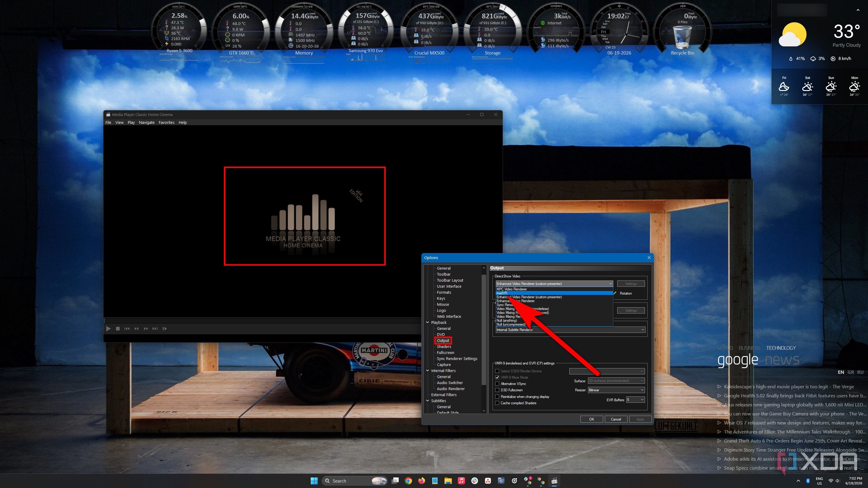
Task: Open the Apple Music taskbar icon
Action: [x=461, y=481]
